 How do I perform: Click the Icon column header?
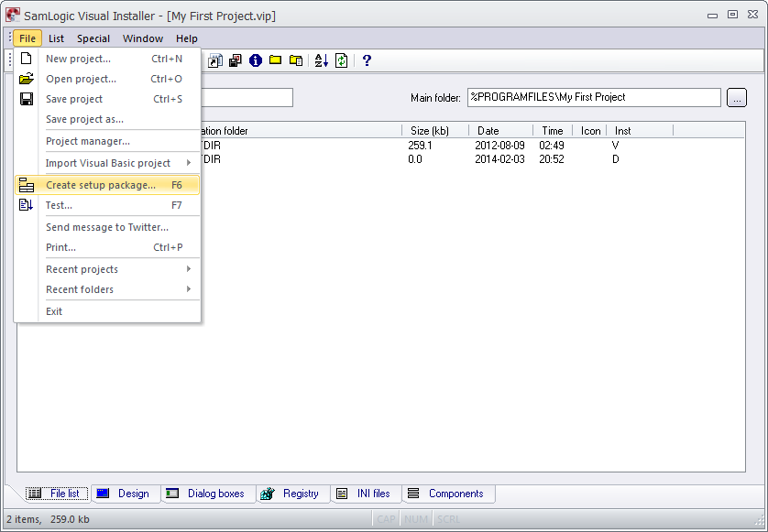point(590,131)
